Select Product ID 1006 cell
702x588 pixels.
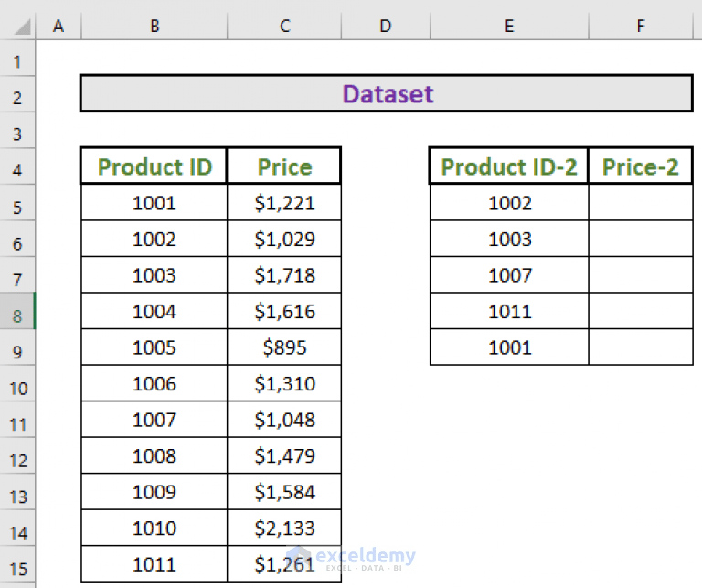154,383
